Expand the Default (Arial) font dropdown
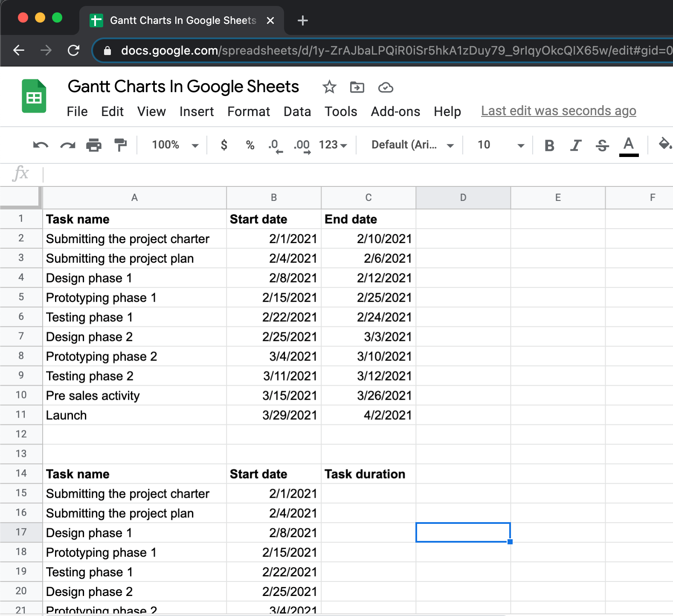Viewport: 673px width, 616px height. [x=412, y=145]
